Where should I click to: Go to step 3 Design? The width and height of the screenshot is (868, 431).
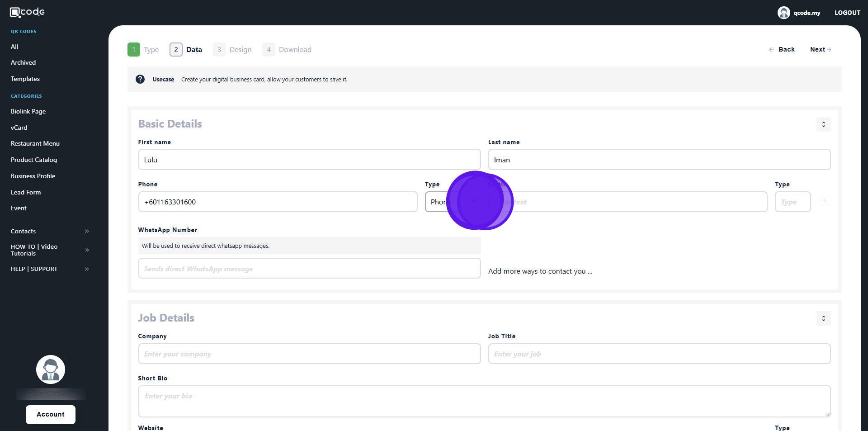click(x=232, y=50)
